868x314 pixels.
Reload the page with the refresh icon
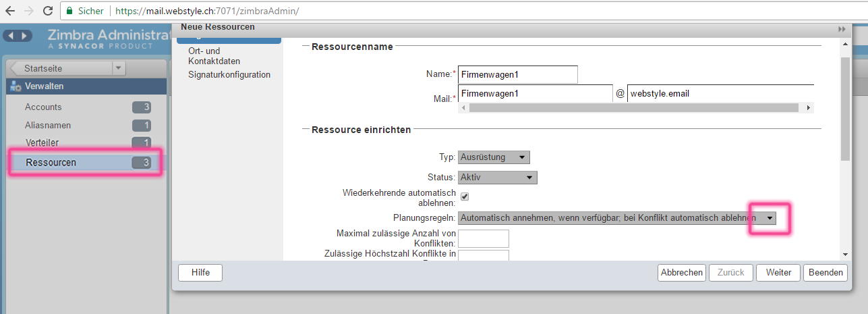48,11
